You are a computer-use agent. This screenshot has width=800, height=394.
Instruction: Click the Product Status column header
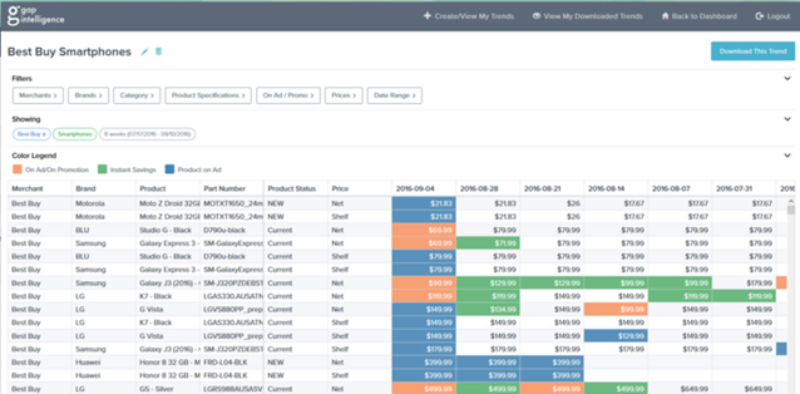pos(296,188)
